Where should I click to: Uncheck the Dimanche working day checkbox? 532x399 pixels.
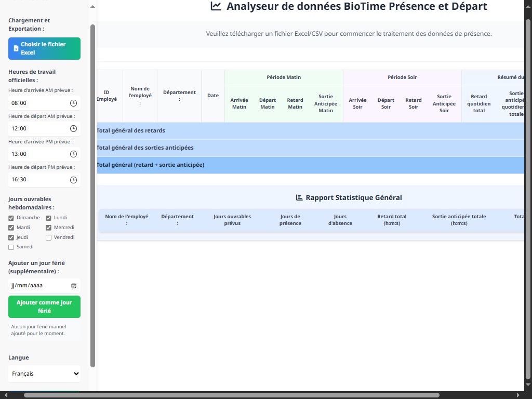(11, 218)
